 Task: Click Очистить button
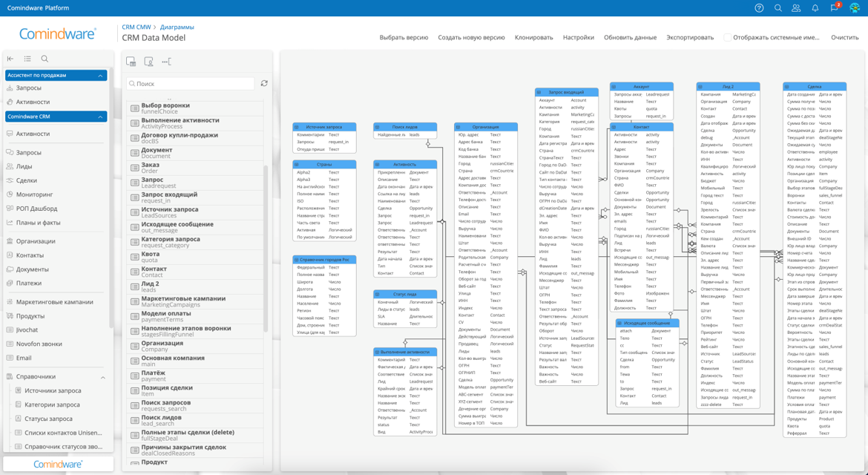click(845, 38)
